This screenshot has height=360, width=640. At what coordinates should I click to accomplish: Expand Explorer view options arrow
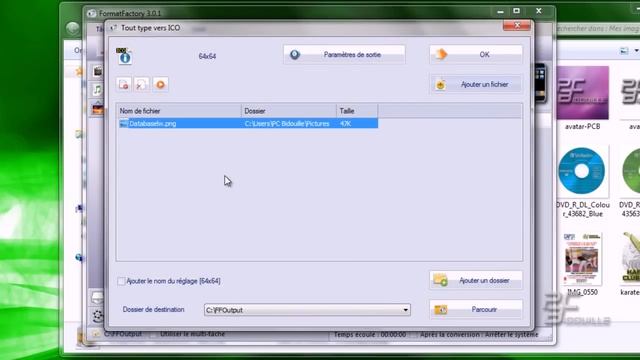[636, 51]
